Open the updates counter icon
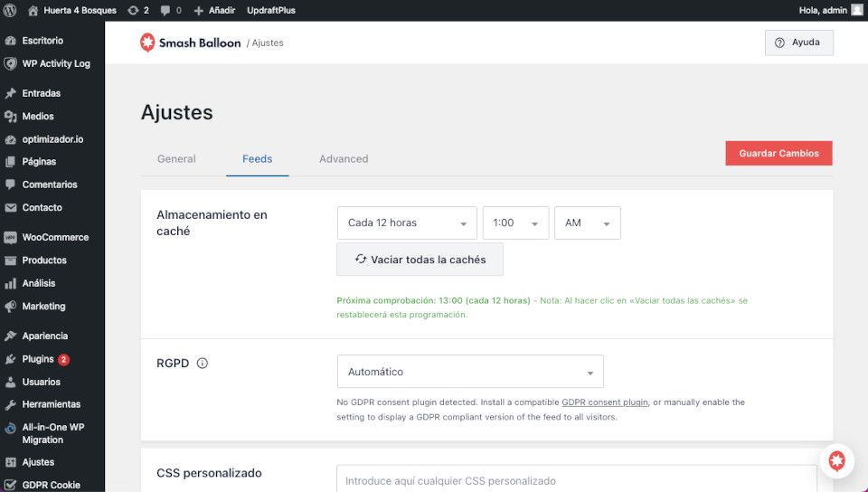The image size is (868, 492). tap(137, 10)
